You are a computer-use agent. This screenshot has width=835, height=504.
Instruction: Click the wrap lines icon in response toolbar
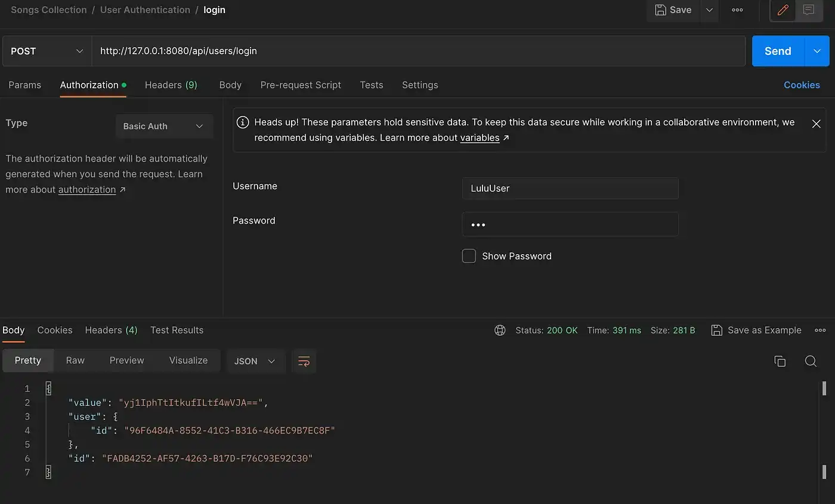point(304,361)
